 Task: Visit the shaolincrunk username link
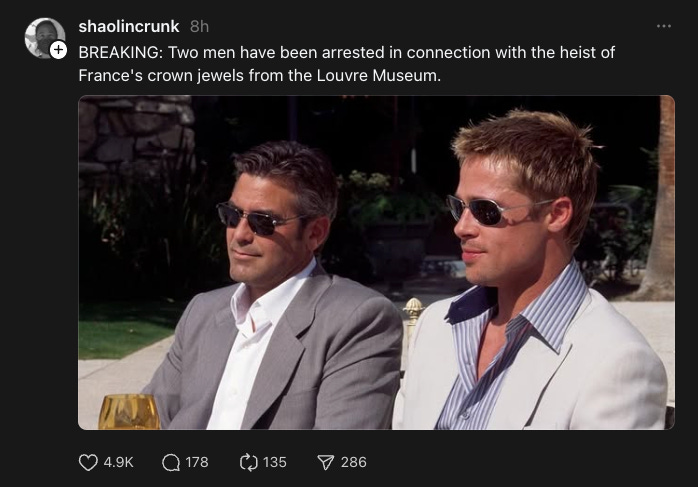point(129,26)
